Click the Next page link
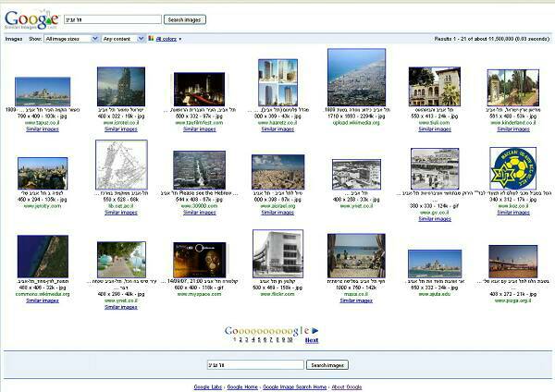 pos(312,340)
